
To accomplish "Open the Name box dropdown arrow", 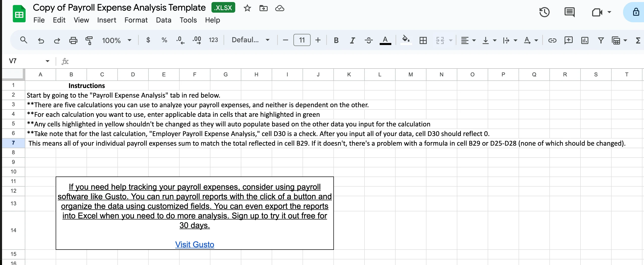I will click(x=47, y=61).
